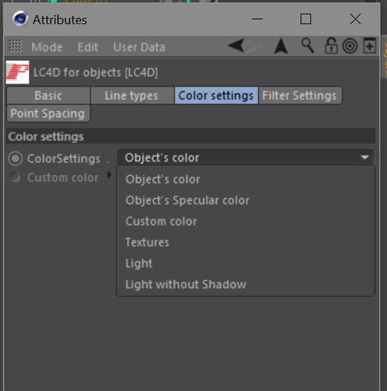387x391 pixels.
Task: Click the red LC4D object icon
Action: point(18,72)
